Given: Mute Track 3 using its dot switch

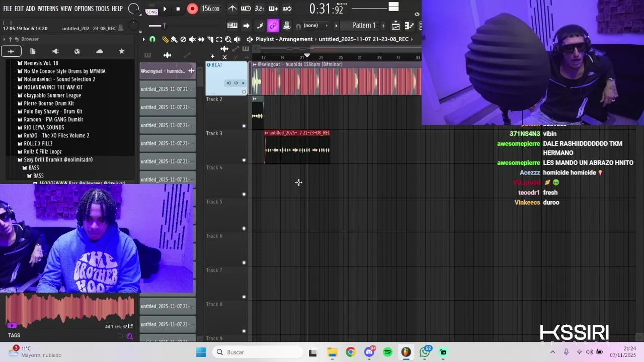Looking at the screenshot, I should tap(244, 160).
